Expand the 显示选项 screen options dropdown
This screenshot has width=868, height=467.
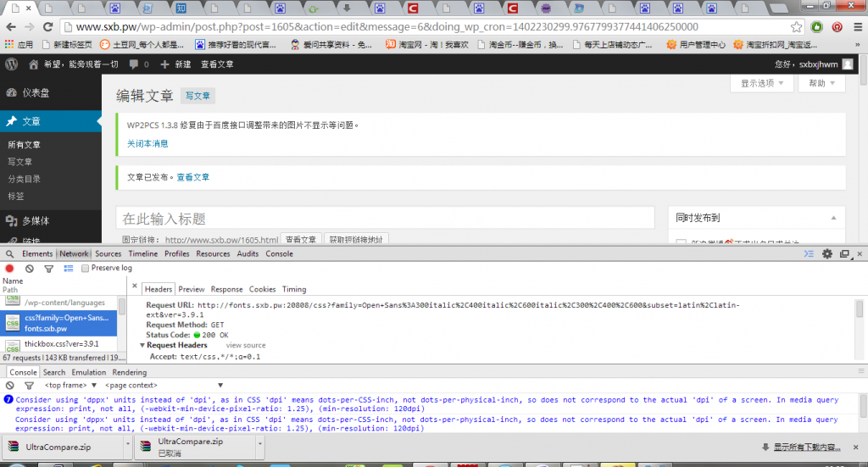(x=761, y=83)
